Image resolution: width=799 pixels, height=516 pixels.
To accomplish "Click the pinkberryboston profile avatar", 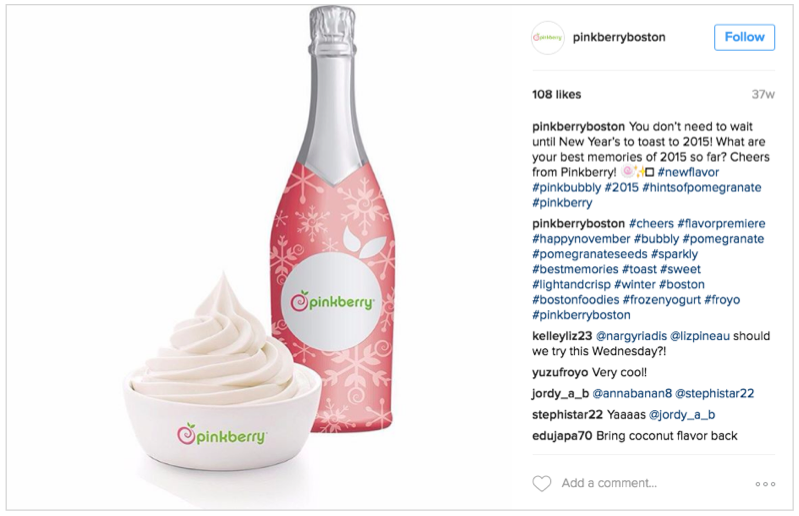I will tap(547, 37).
